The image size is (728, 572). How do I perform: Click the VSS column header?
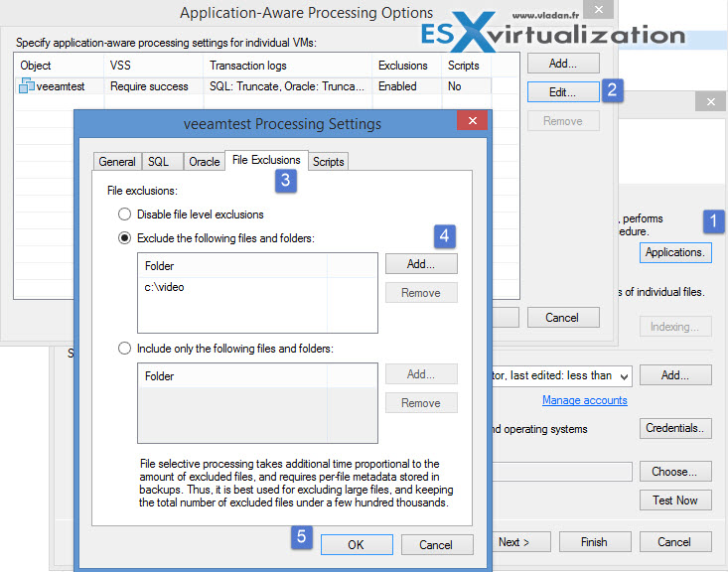click(153, 66)
